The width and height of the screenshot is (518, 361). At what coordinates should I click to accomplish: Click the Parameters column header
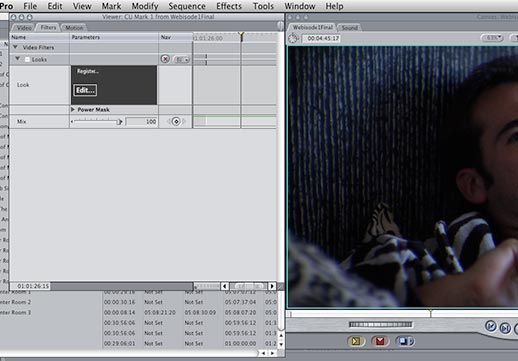114,37
